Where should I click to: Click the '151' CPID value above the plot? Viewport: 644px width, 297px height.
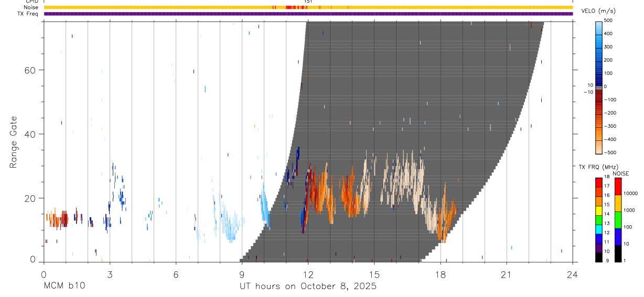pos(308,2)
